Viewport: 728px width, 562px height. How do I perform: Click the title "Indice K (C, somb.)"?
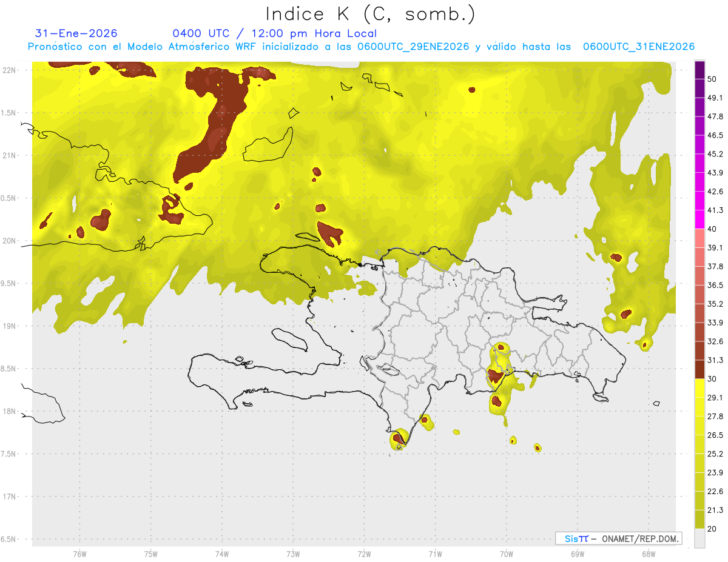pos(371,14)
